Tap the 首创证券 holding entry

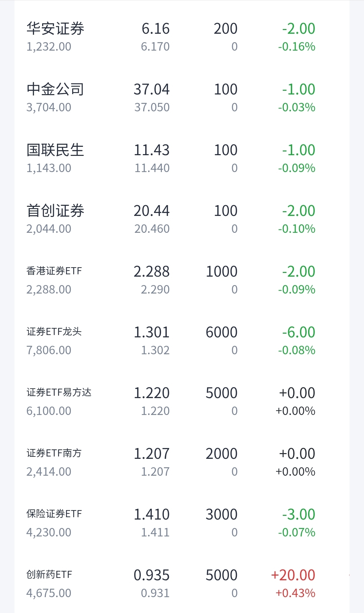coord(182,219)
